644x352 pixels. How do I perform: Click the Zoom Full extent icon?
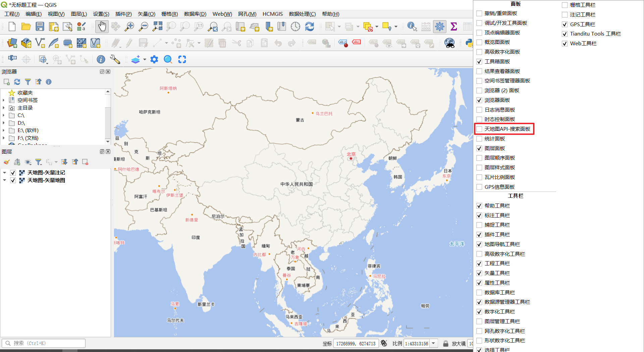(157, 26)
